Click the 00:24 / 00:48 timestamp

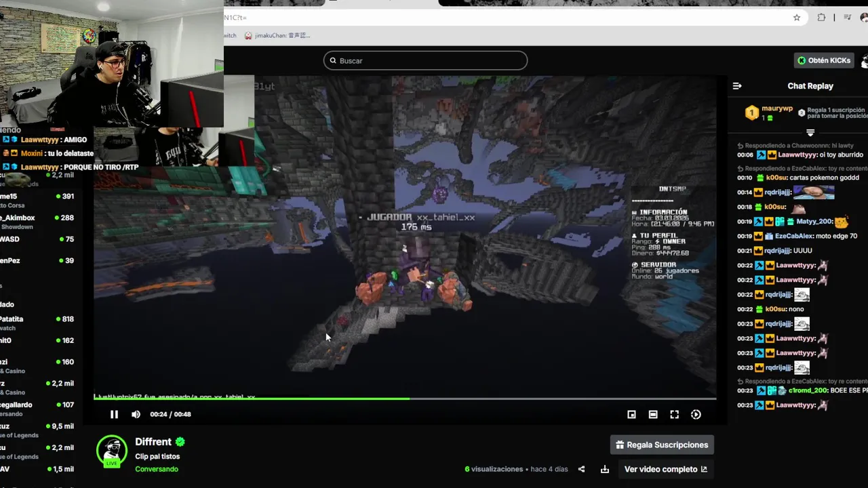click(170, 414)
